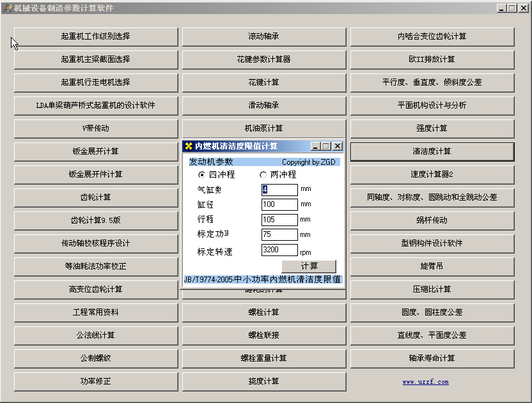
Task: Open 滚动轴承 module
Action: tap(264, 36)
